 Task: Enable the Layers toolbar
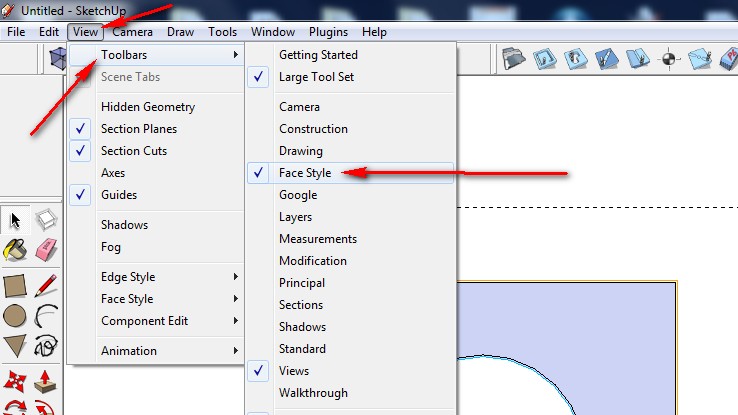(295, 217)
